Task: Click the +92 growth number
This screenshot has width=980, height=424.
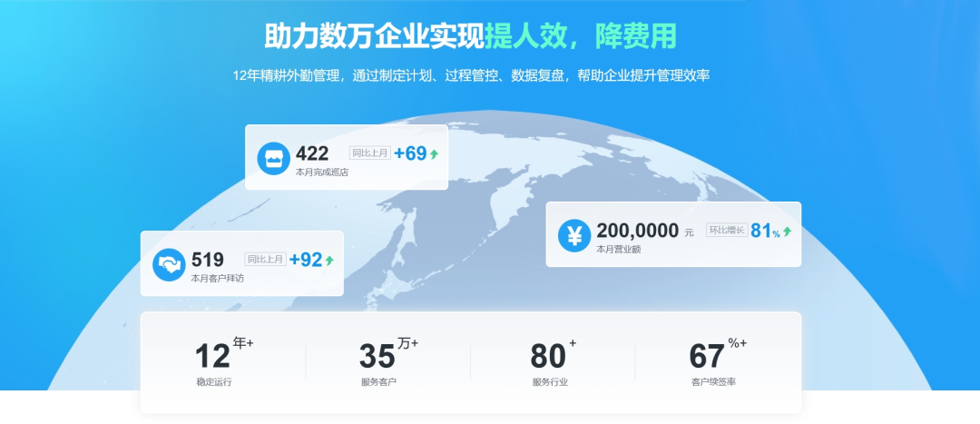Action: pyautogui.click(x=306, y=260)
